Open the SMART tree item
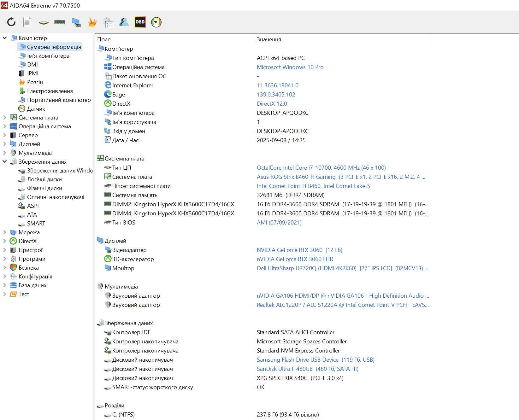 click(36, 223)
